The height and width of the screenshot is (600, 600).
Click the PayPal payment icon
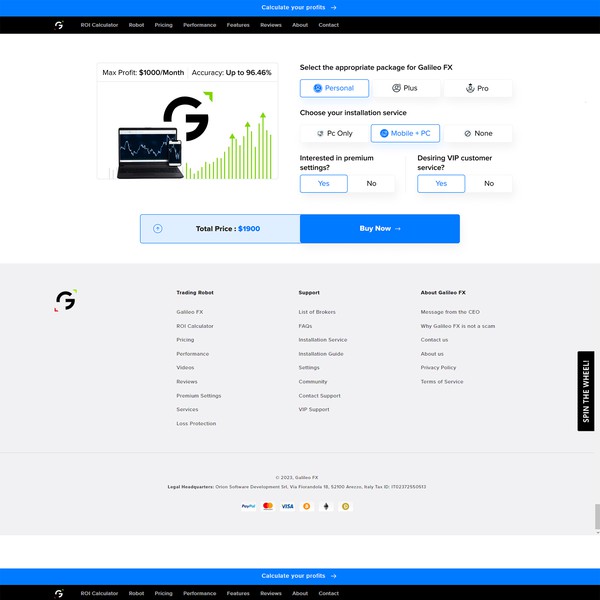pos(248,506)
